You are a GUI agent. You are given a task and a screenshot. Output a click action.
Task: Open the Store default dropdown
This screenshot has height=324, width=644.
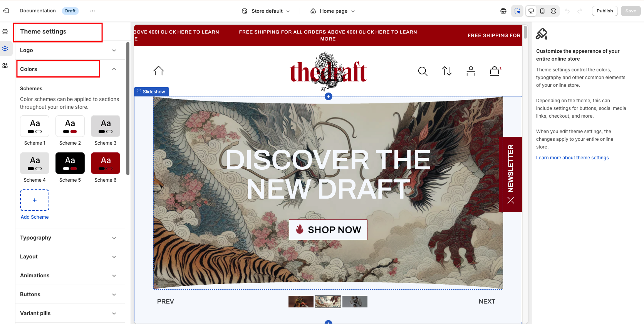coord(266,11)
